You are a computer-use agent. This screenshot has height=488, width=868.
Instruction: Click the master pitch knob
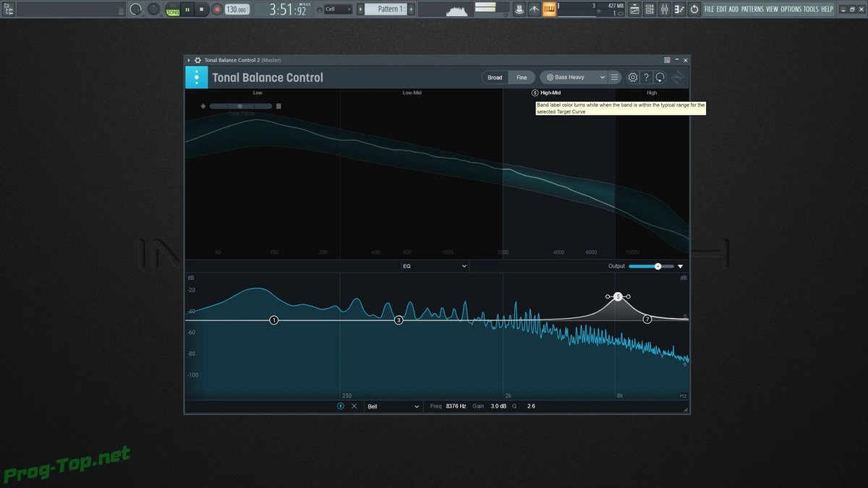[x=154, y=9]
